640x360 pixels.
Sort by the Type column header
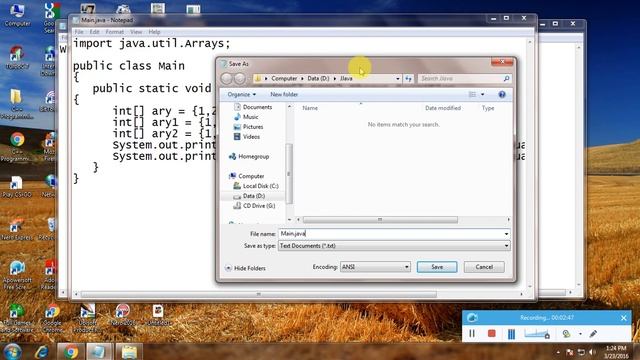click(x=488, y=108)
